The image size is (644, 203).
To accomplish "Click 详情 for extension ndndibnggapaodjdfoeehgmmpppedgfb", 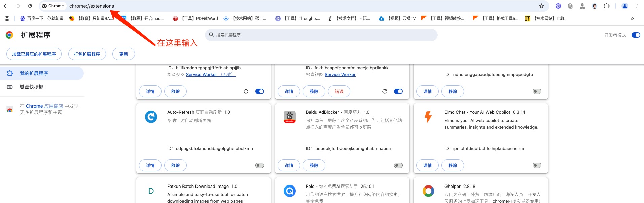I will point(427,91).
